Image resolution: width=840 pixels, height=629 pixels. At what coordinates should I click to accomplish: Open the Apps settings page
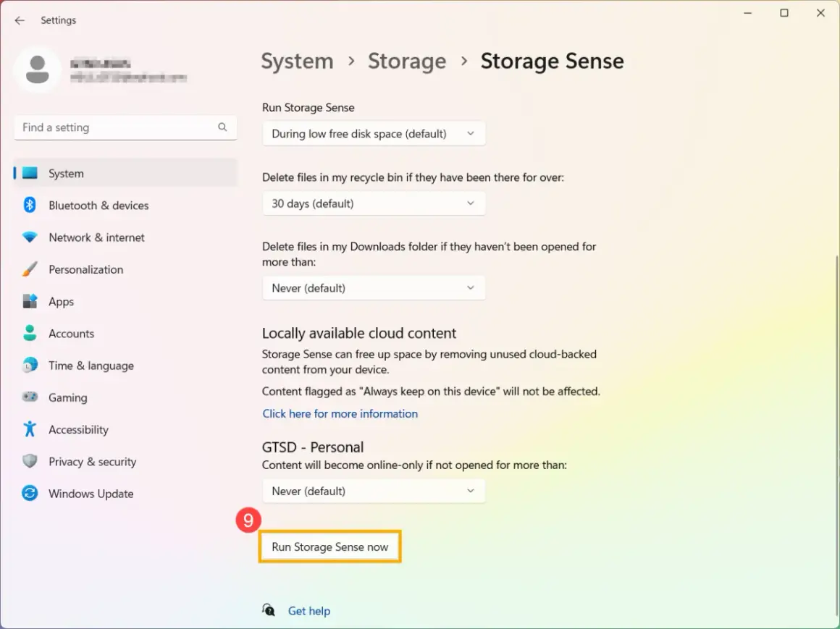tap(125, 301)
